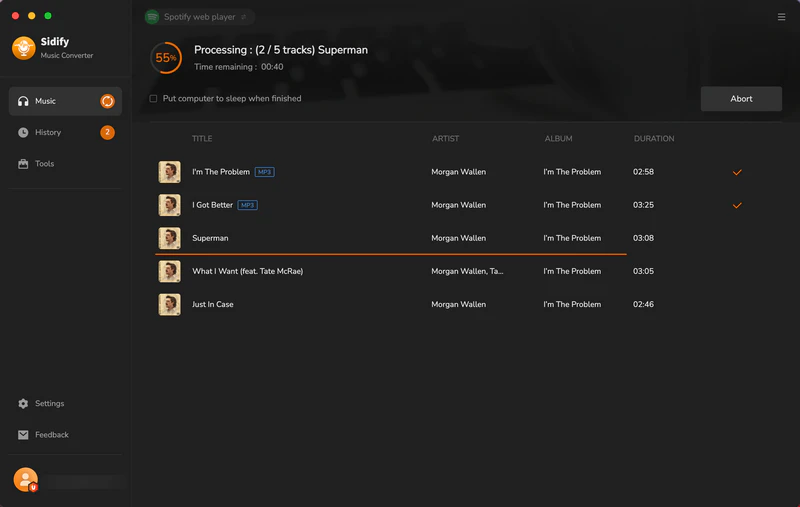800x507 pixels.
Task: Click the ALBUM column header
Action: click(558, 139)
